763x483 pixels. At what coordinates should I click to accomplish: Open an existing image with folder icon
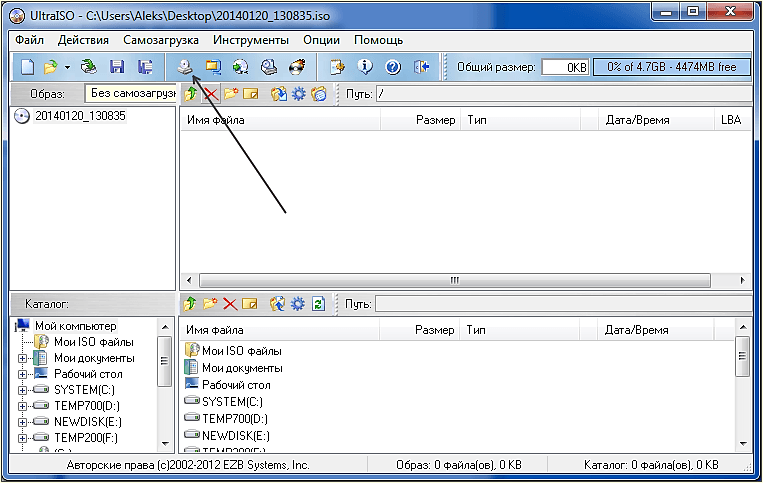(x=50, y=67)
